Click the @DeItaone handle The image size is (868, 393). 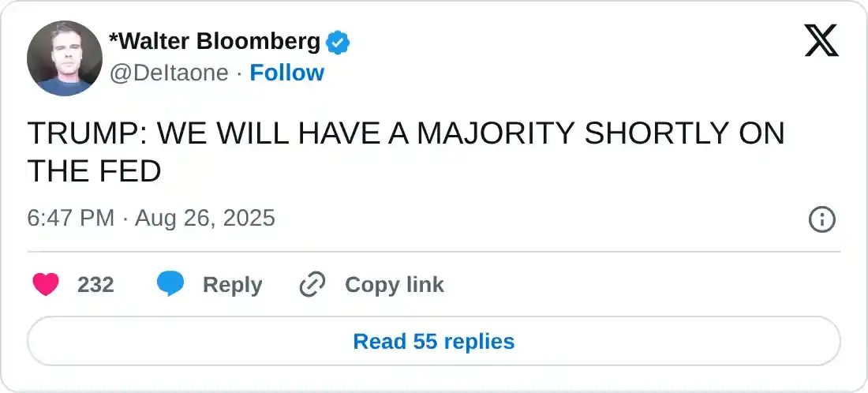click(x=169, y=73)
